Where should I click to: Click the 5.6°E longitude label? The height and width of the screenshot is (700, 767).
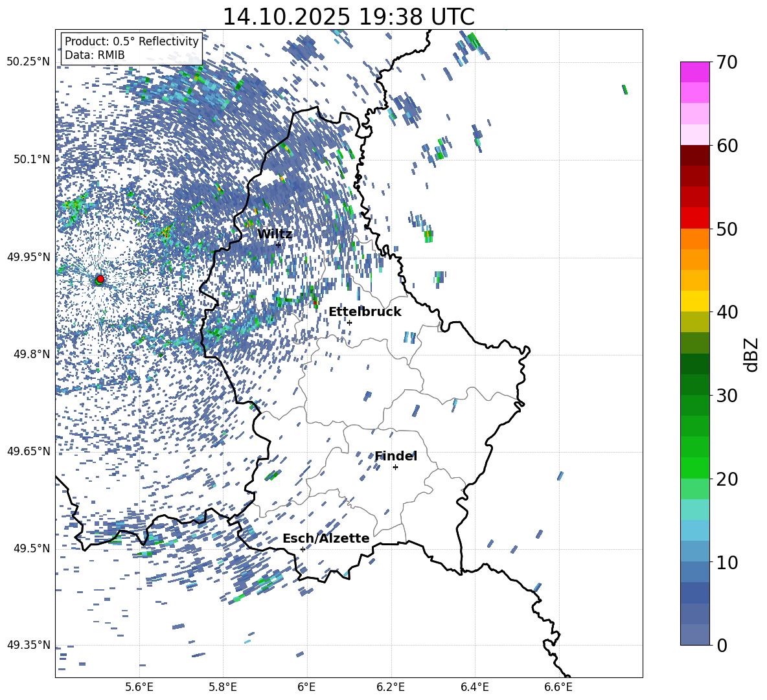139,687
